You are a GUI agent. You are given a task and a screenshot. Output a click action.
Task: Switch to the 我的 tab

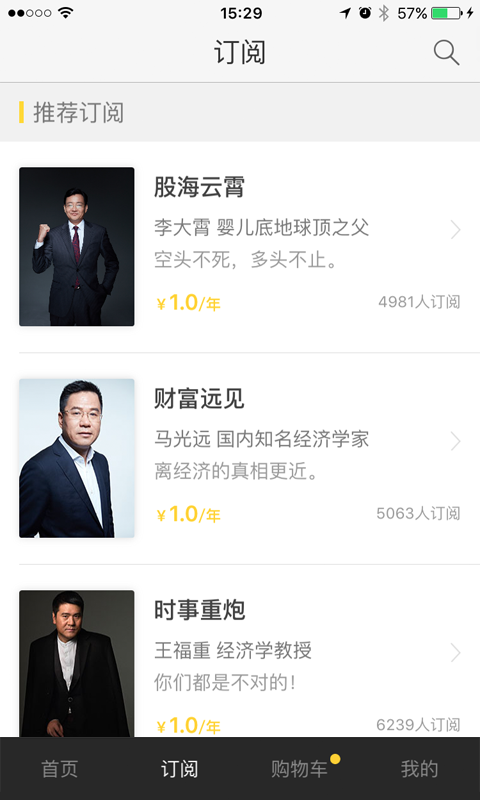[419, 769]
